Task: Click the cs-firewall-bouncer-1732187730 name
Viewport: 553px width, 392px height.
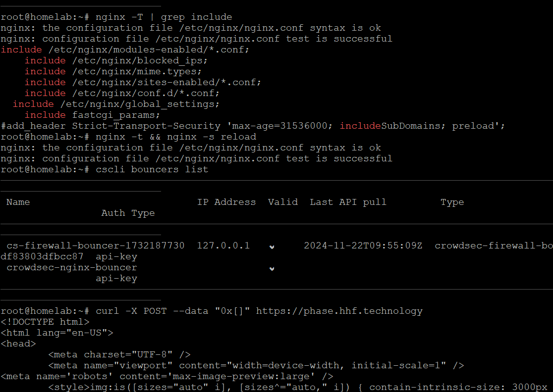Action: pos(96,246)
